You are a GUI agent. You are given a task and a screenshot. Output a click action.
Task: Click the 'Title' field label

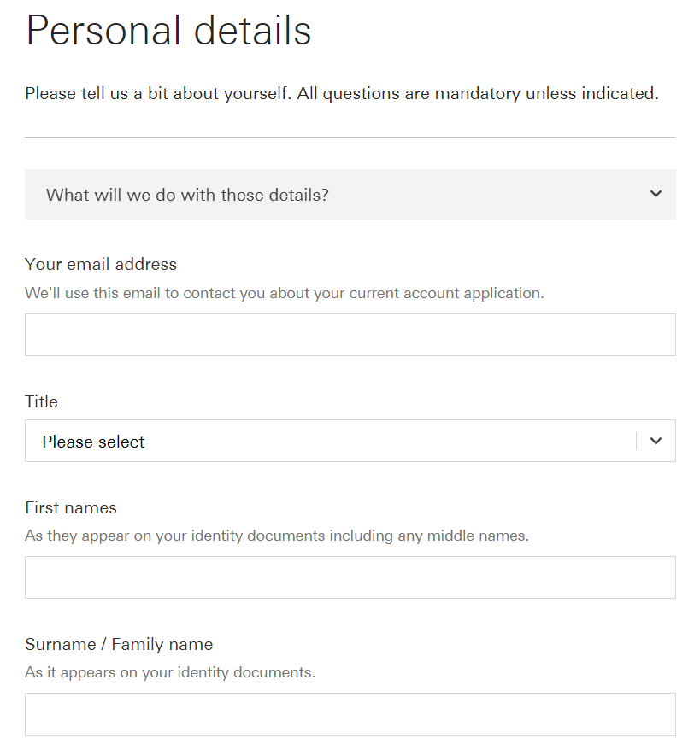pyautogui.click(x=41, y=401)
